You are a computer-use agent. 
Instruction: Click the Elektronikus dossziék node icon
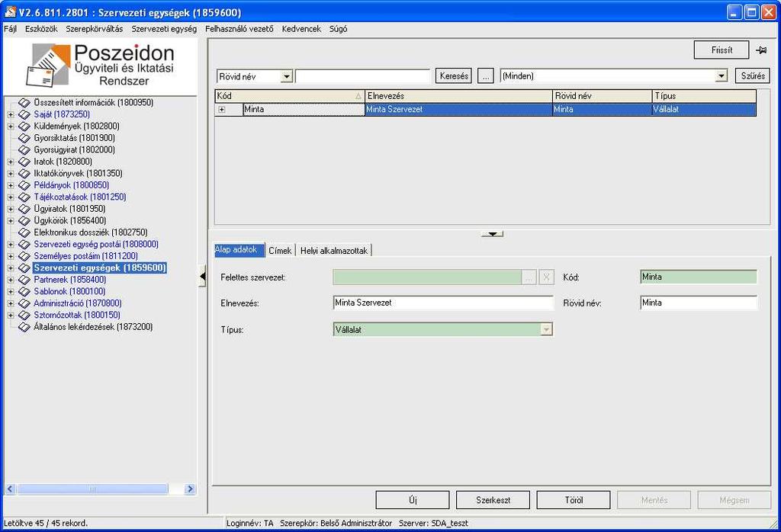pos(24,232)
